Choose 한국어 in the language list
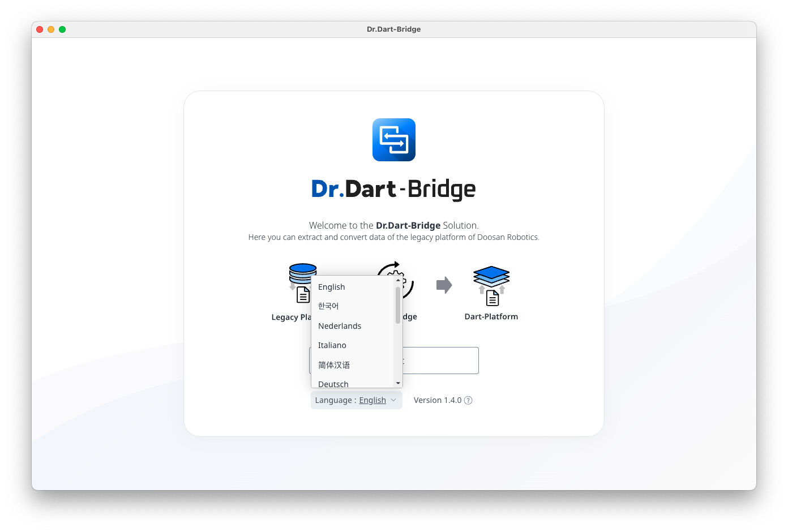 point(328,306)
